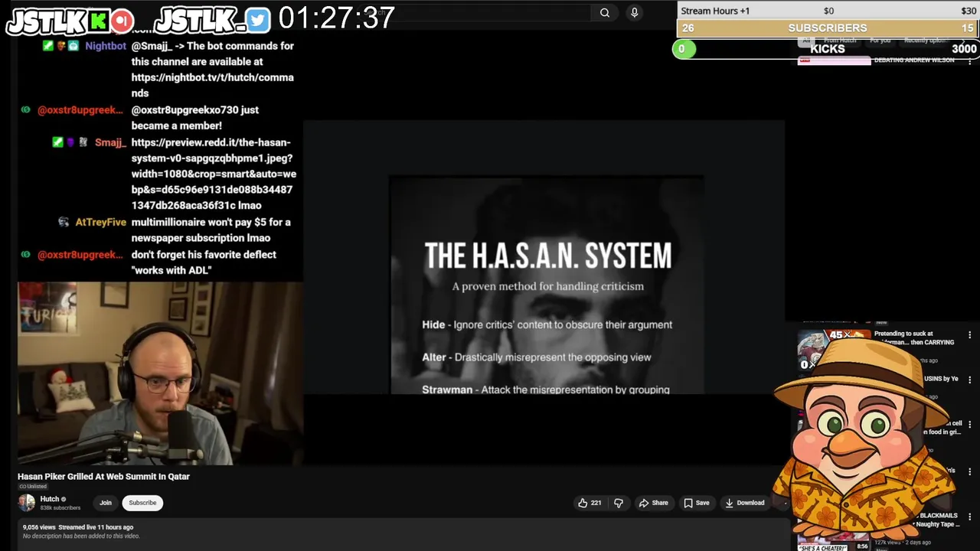Click the 'DEBATING ANDREW WILSON' sidebar video title
The height and width of the screenshot is (551, 980).
[x=914, y=60]
